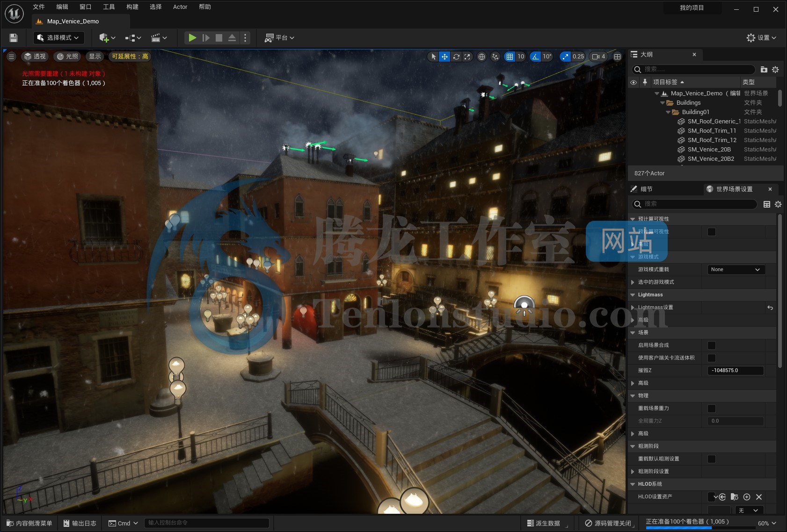Click the shader compile progress bar
This screenshot has height=532, width=787.
[x=700, y=528]
